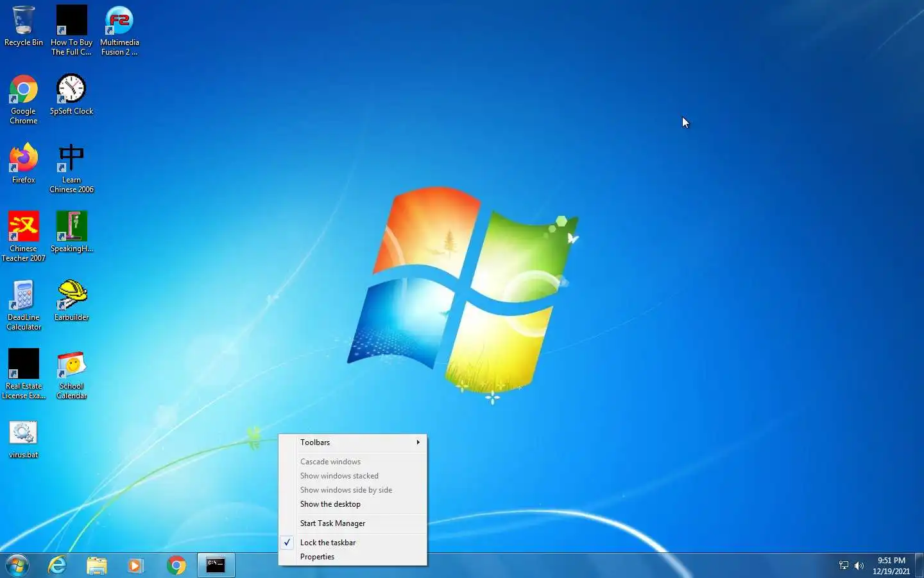Open taskbar Properties from context menu
924x578 pixels.
point(353,557)
